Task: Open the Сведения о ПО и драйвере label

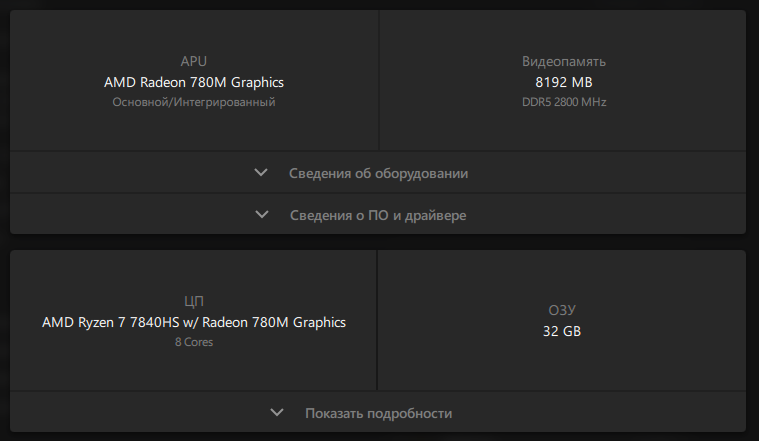Action: tap(378, 215)
